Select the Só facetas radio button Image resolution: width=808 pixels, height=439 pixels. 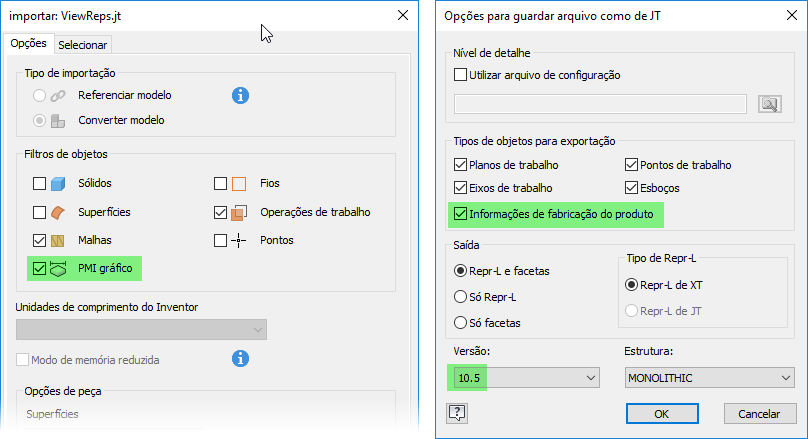pyautogui.click(x=461, y=323)
